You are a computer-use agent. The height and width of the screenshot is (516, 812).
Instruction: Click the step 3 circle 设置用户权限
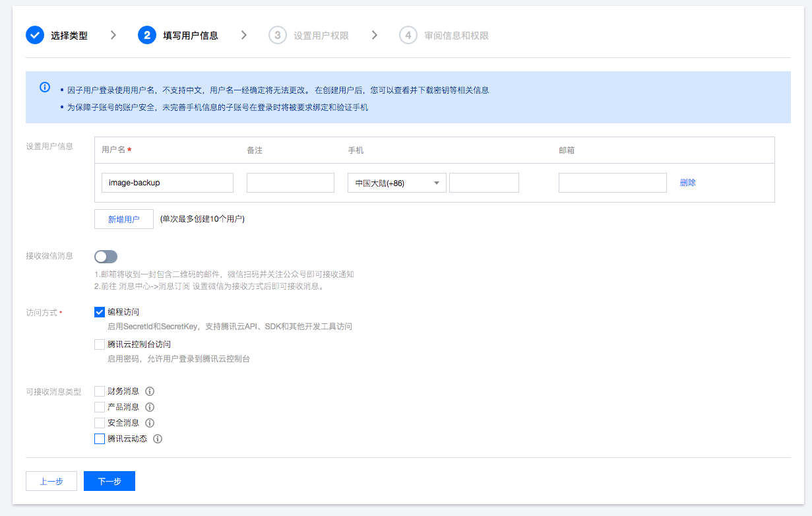click(x=278, y=35)
